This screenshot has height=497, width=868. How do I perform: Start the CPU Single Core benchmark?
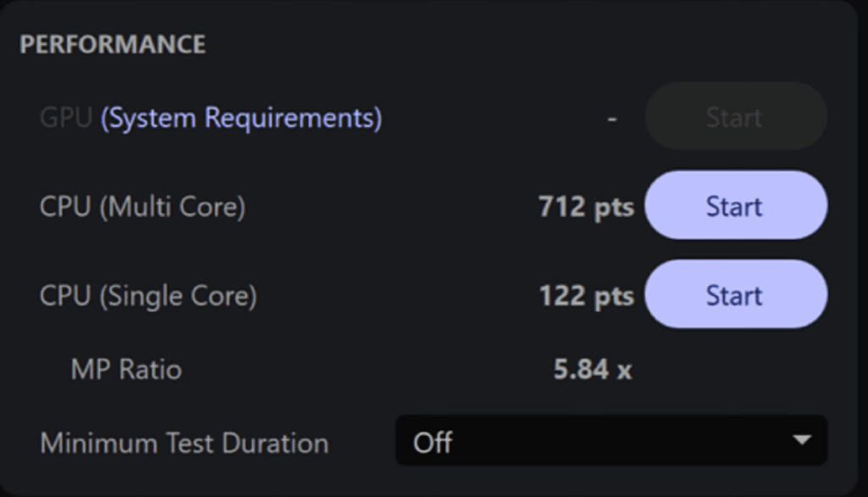point(735,295)
